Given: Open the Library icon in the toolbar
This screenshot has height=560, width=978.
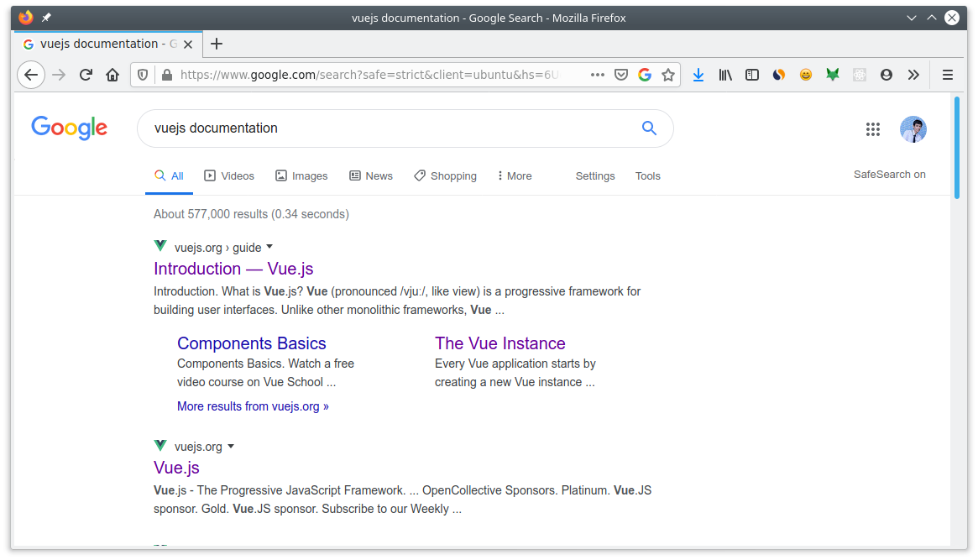Looking at the screenshot, I should pyautogui.click(x=724, y=75).
